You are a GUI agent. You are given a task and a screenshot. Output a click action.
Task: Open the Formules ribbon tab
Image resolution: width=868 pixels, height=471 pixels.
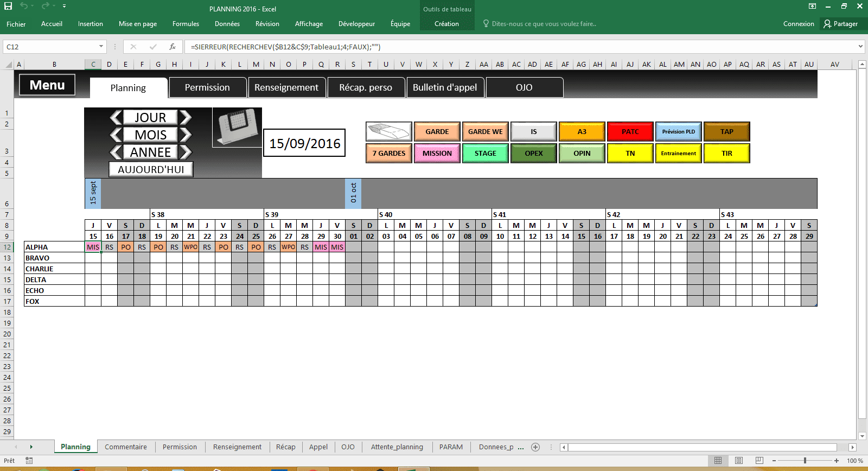[186, 24]
